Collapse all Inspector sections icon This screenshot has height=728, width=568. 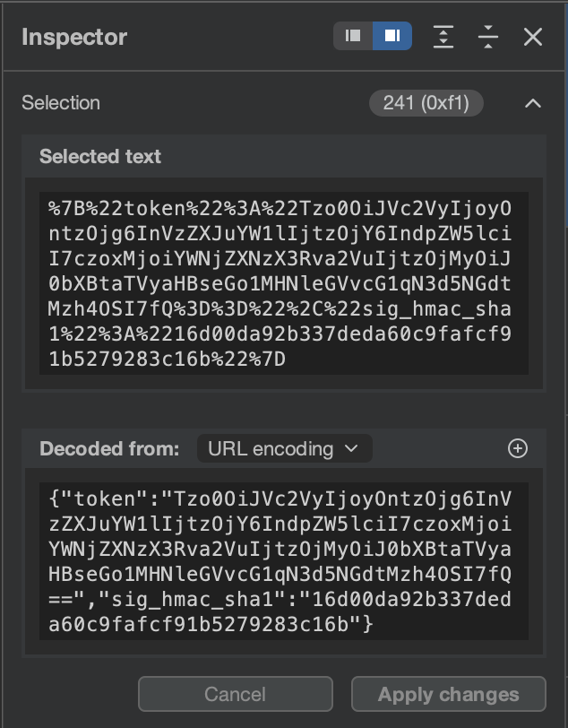point(488,37)
